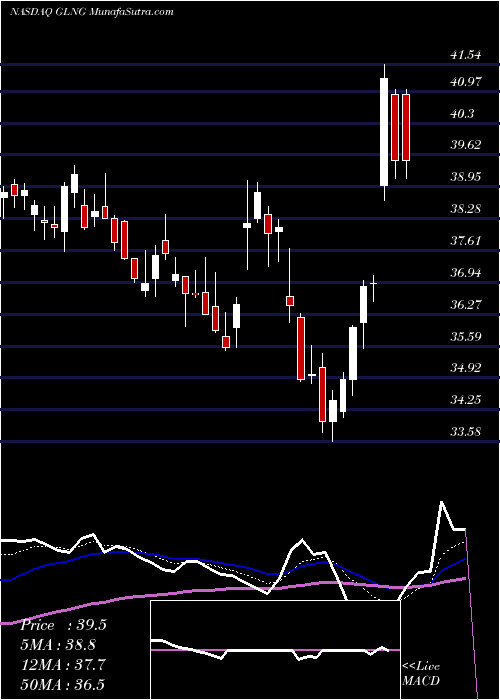This screenshot has height=700, width=500.
Task: Select the 41.54 price axis label
Action: (x=466, y=55)
